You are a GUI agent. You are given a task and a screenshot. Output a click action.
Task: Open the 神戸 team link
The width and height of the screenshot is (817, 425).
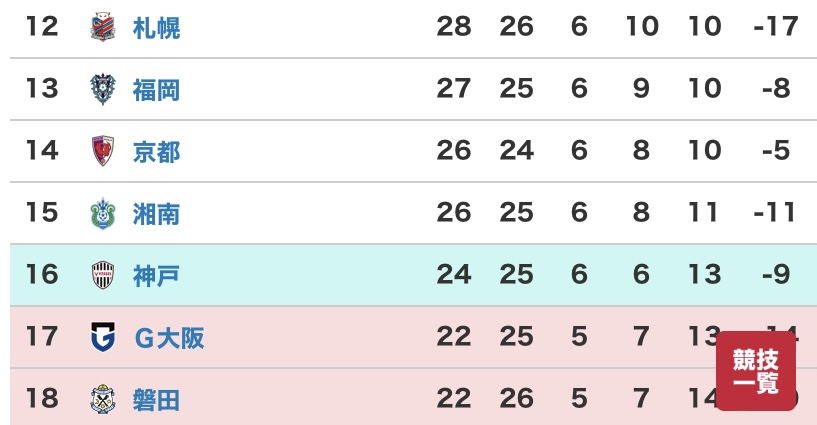[x=156, y=276]
